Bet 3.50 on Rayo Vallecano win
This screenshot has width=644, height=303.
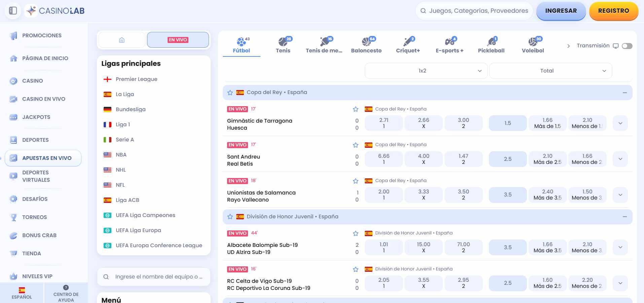(x=463, y=195)
